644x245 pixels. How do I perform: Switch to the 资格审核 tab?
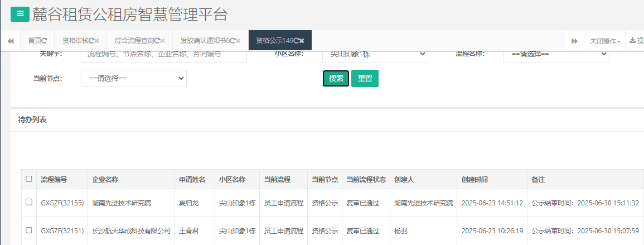(75, 41)
